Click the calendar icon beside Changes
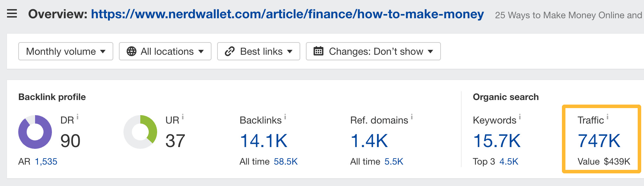Image resolution: width=644 pixels, height=186 pixels. pyautogui.click(x=318, y=51)
